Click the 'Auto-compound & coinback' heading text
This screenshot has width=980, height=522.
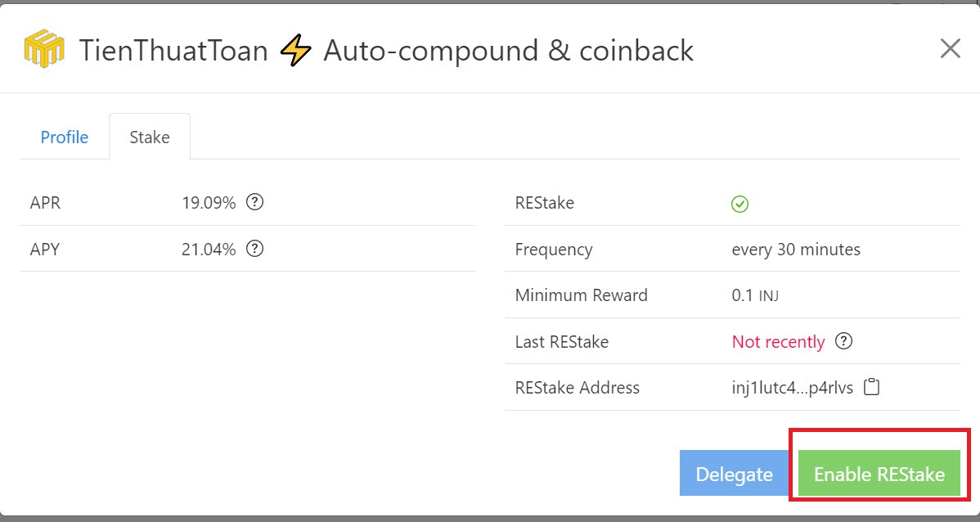pos(508,51)
